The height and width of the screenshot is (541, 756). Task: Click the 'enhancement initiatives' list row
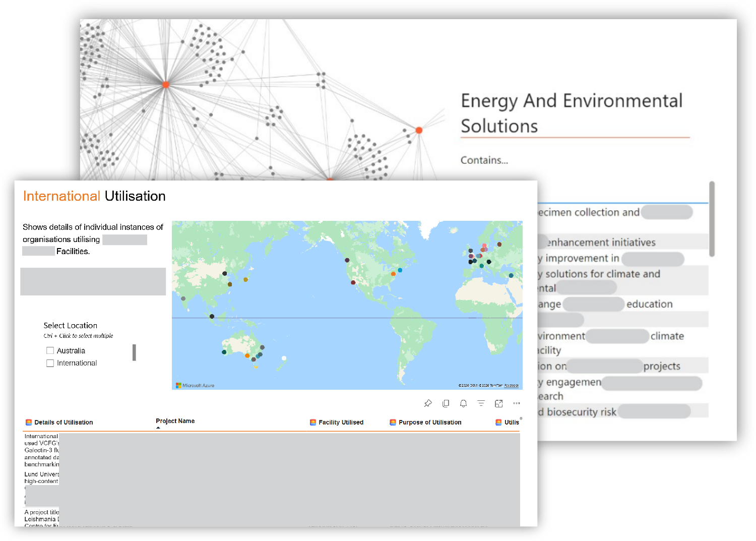tap(622, 242)
